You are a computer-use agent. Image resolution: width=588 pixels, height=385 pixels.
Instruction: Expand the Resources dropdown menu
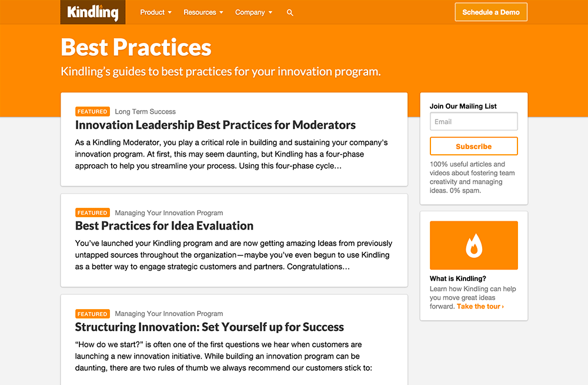pyautogui.click(x=203, y=12)
